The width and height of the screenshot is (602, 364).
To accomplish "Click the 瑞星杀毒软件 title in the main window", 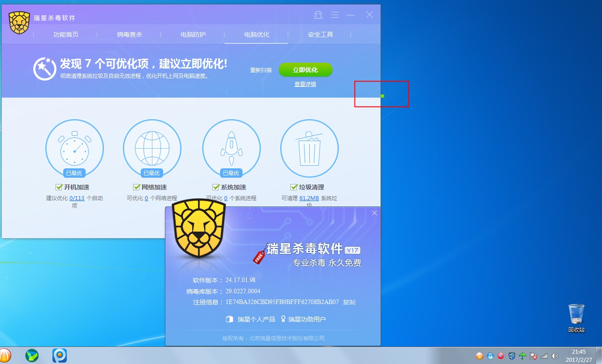I will (x=55, y=18).
